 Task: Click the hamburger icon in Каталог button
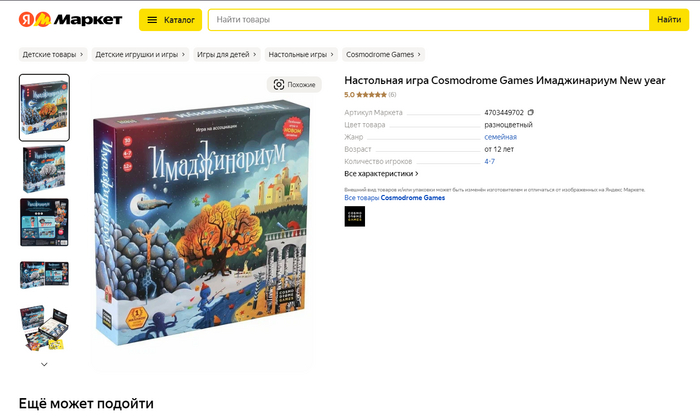152,20
